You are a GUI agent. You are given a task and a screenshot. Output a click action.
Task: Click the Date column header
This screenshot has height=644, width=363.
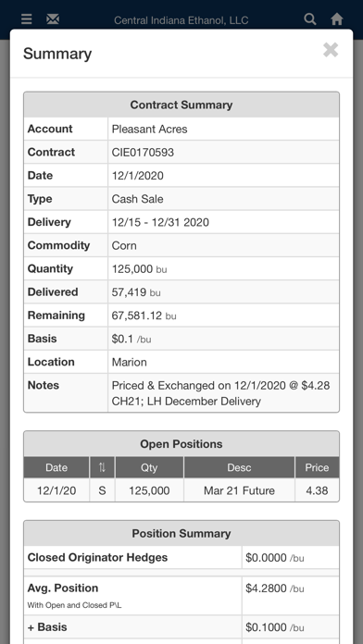[x=56, y=467]
